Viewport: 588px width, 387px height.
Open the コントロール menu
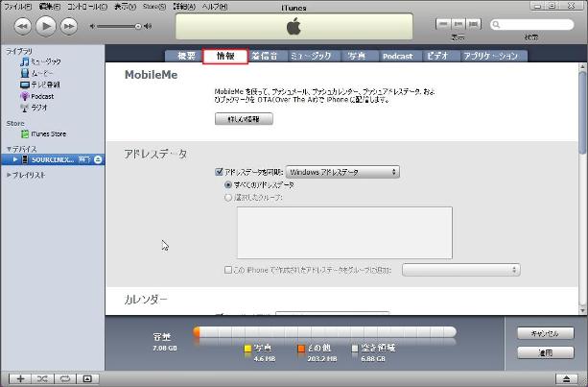tap(87, 7)
